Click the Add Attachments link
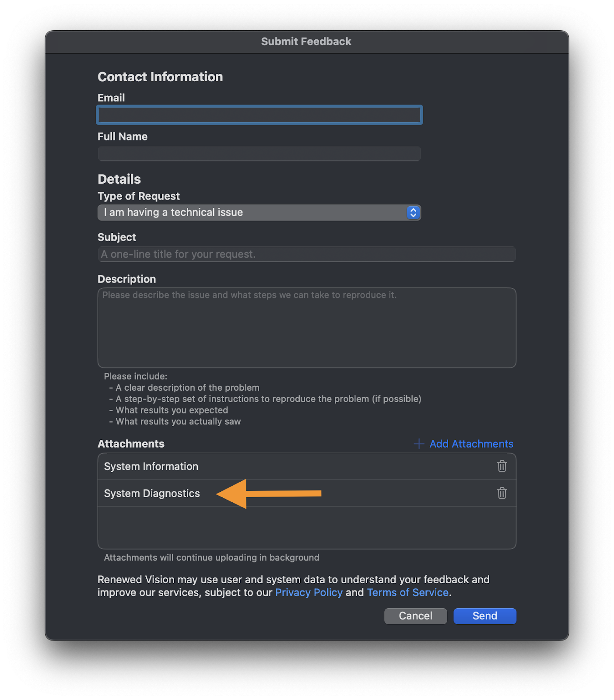614x700 pixels. [471, 444]
